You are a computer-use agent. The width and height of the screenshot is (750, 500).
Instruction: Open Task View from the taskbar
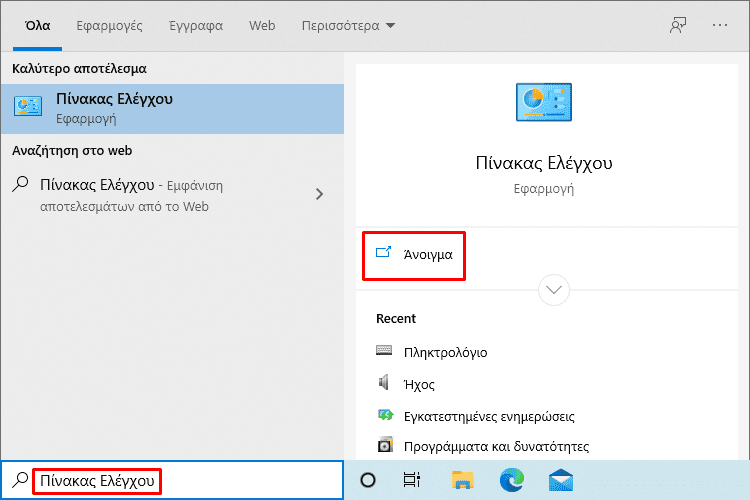click(x=412, y=480)
